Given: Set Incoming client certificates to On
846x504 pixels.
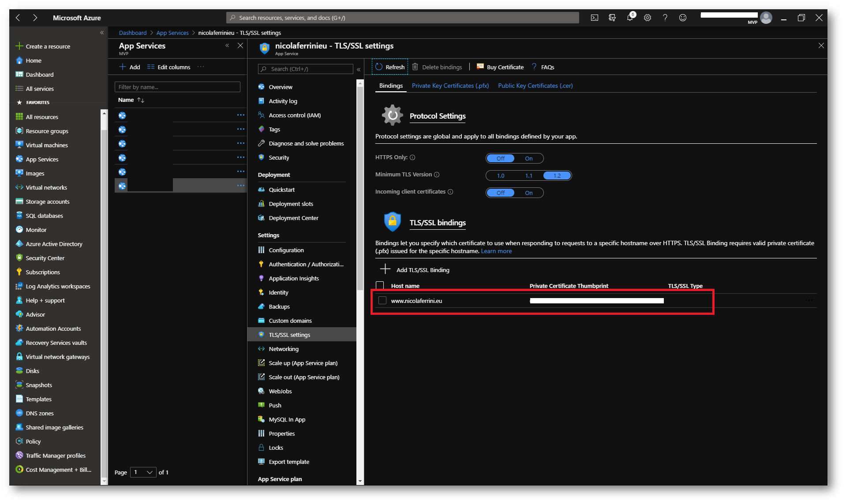Looking at the screenshot, I should (528, 193).
